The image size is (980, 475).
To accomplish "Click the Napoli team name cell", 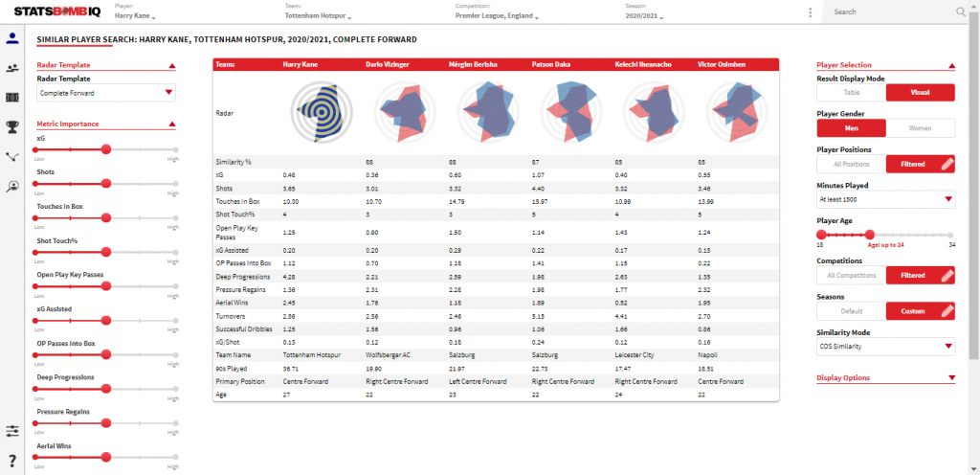I will click(x=706, y=354).
